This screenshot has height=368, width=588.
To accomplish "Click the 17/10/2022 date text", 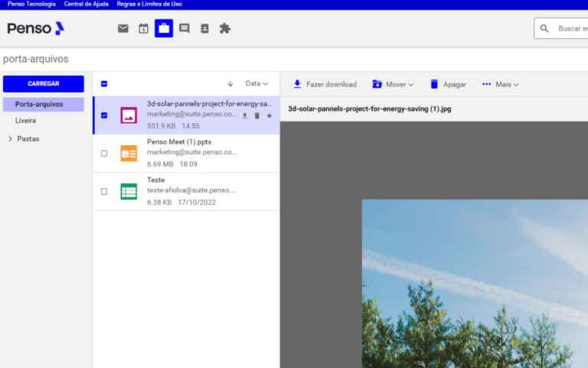I will point(197,203).
